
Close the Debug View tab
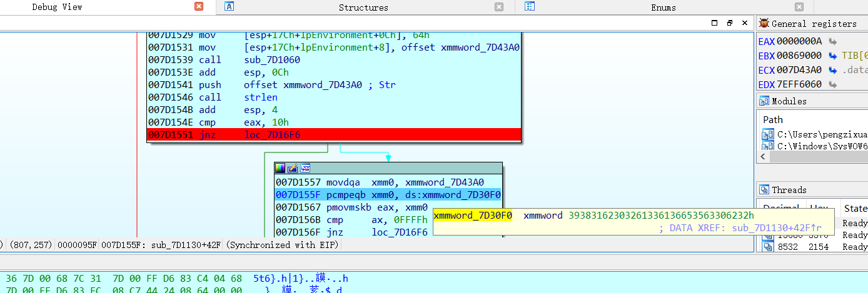(199, 7)
